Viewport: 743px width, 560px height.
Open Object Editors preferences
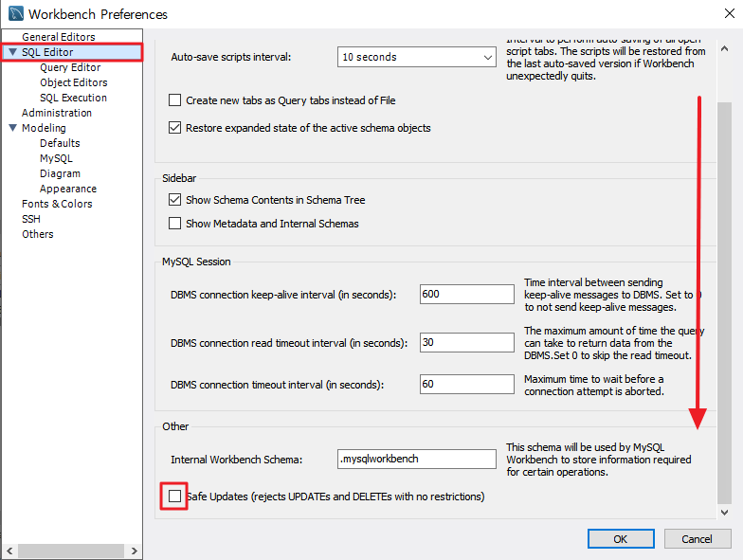74,82
